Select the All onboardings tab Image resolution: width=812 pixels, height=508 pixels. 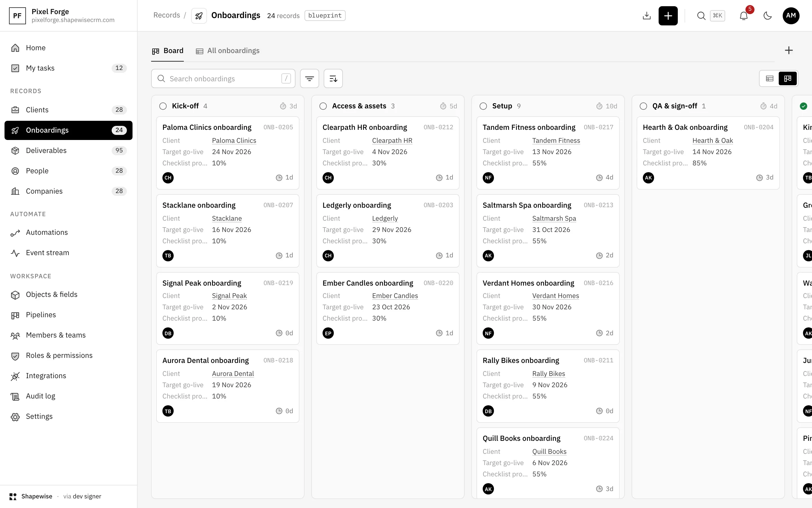[228, 51]
